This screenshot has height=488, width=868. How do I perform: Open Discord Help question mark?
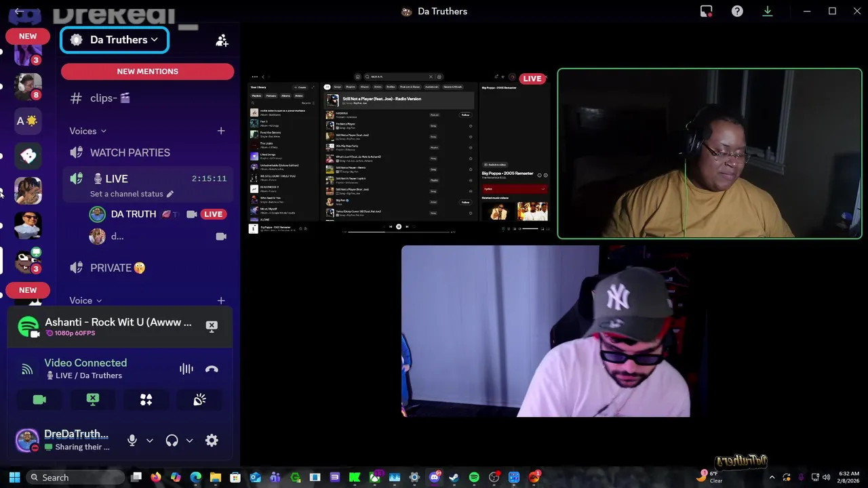tap(737, 11)
